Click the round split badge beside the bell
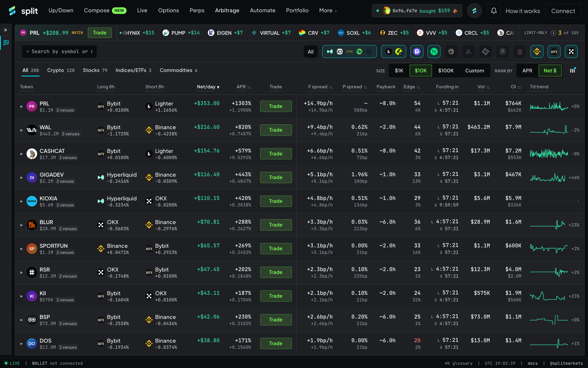This screenshot has height=368, width=588. [474, 11]
